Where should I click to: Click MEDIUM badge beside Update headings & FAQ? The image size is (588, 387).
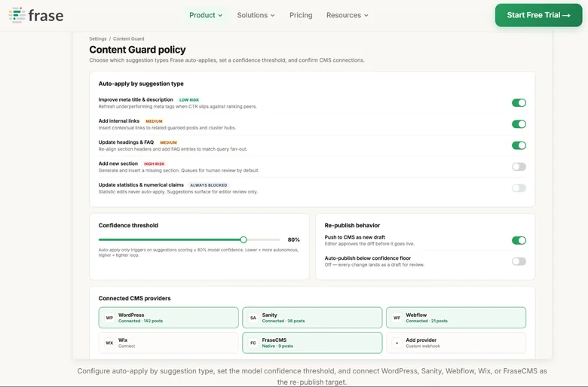click(168, 142)
